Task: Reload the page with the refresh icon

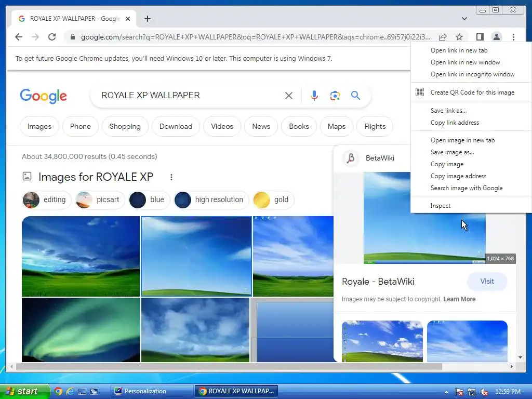Action: pos(52,37)
